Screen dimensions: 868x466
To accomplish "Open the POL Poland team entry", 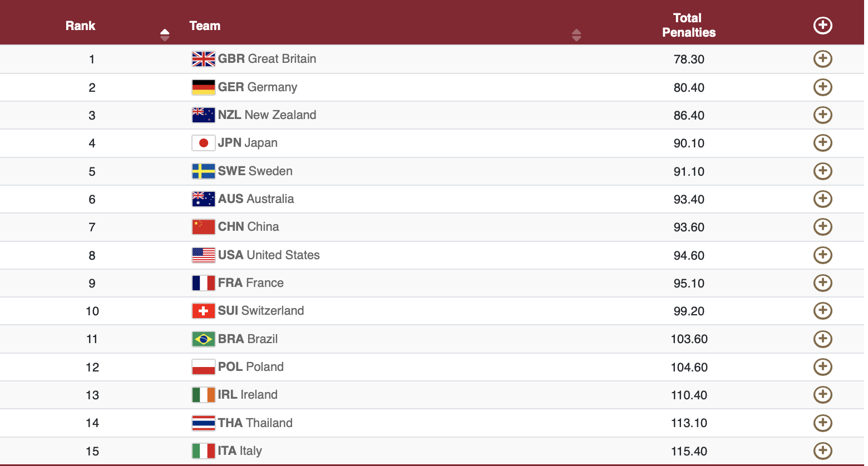I will click(250, 367).
